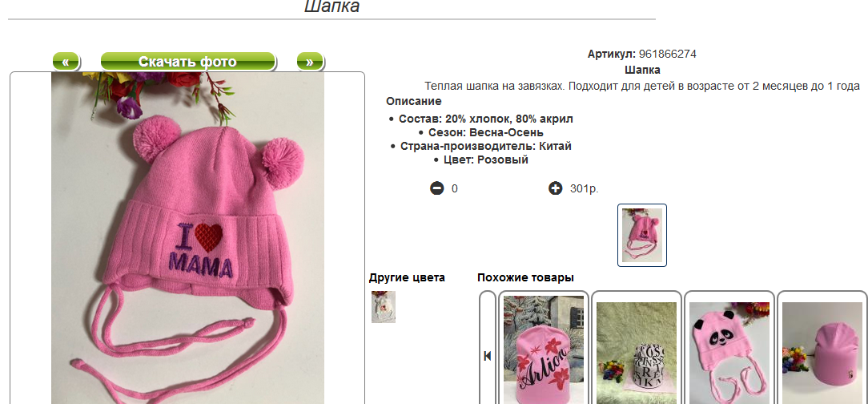Click the Другие цвета heading

coord(407,277)
